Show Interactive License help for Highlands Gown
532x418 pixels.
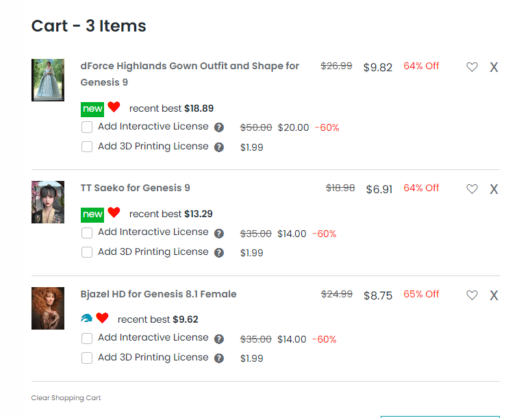[x=219, y=127]
